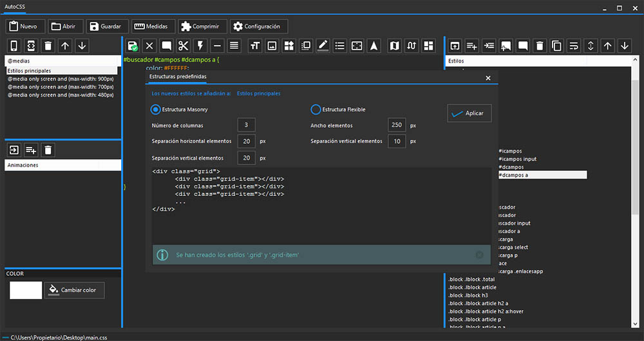Screen dimensions: 644x341
Task: Select the Estructuras predefinidas tab
Action: click(x=178, y=77)
